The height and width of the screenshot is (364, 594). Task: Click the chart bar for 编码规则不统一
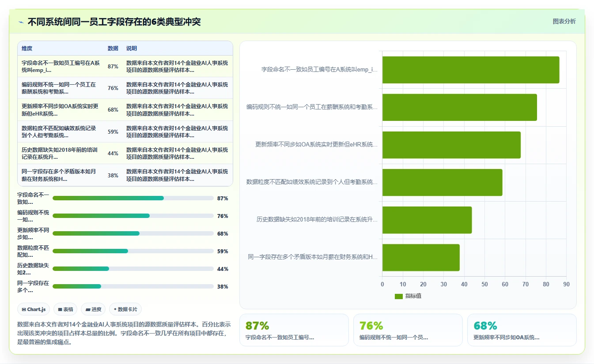coord(460,107)
